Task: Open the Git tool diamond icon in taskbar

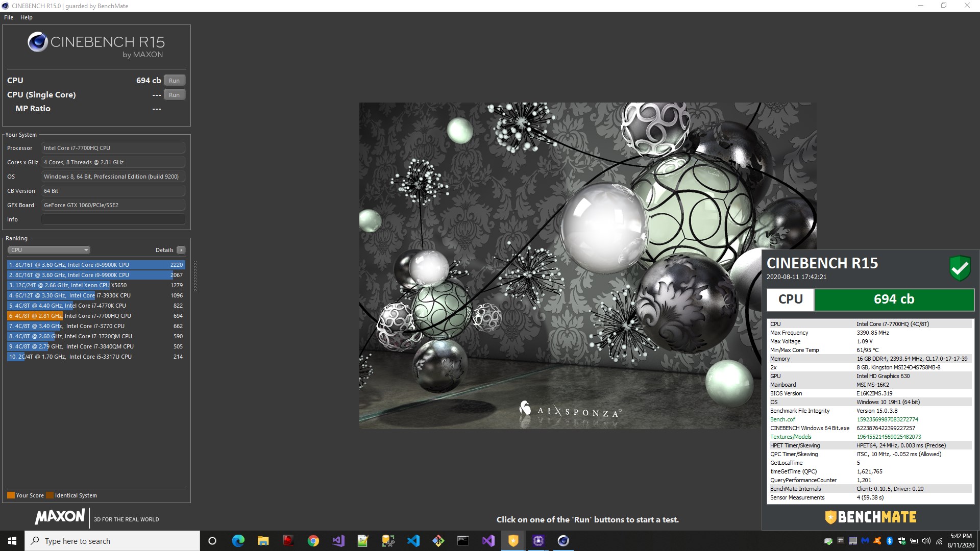Action: [x=438, y=541]
